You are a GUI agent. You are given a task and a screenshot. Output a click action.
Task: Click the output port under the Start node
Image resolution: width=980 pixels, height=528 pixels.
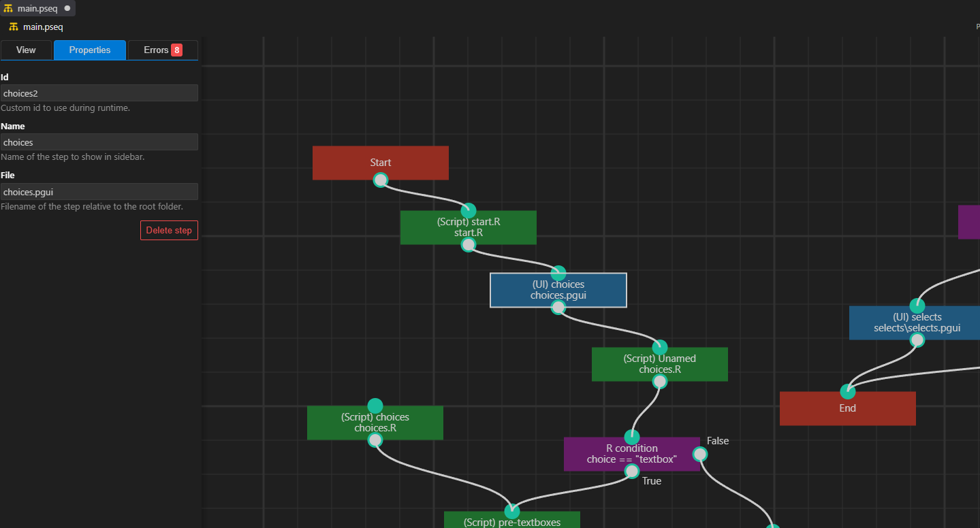pos(381,180)
